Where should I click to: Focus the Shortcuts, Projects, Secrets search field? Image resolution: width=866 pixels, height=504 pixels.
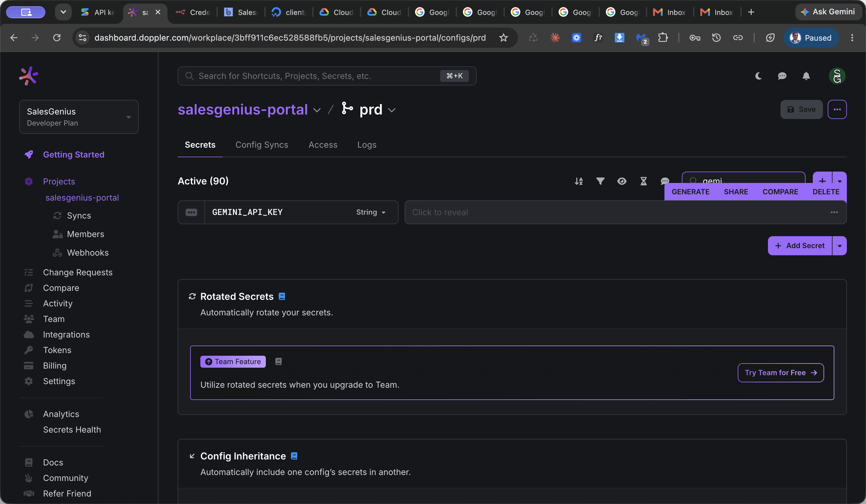[x=327, y=76]
